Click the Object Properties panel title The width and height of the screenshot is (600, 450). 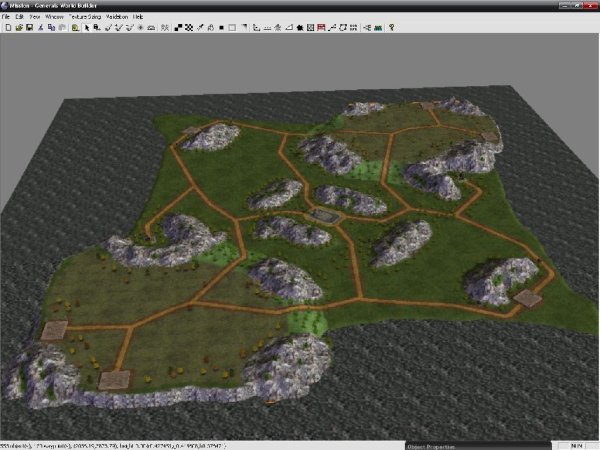click(x=445, y=445)
